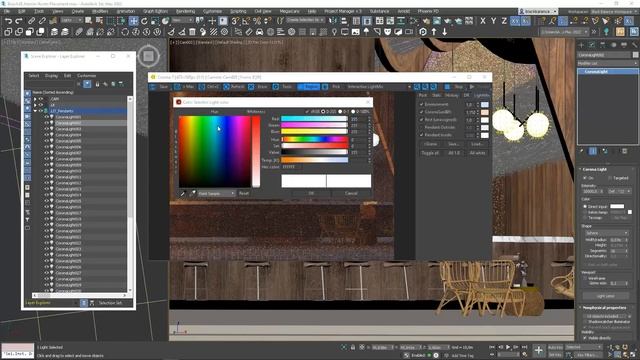The height and width of the screenshot is (360, 640).
Task: Click the Hue slider bar
Action: tap(314, 139)
